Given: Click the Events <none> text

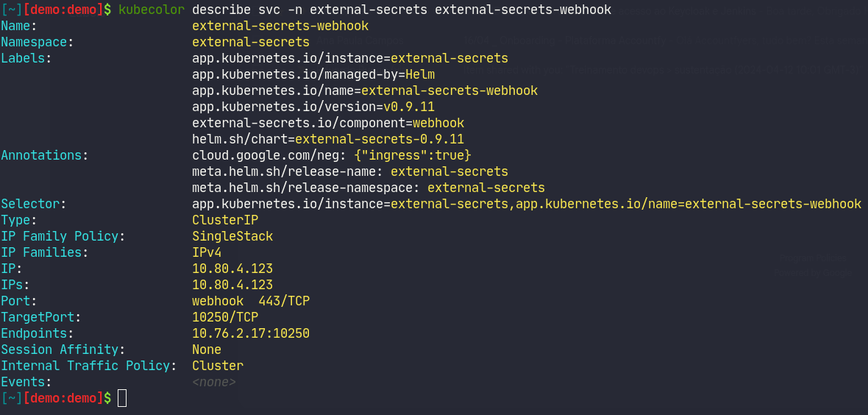Looking at the screenshot, I should (x=214, y=383).
